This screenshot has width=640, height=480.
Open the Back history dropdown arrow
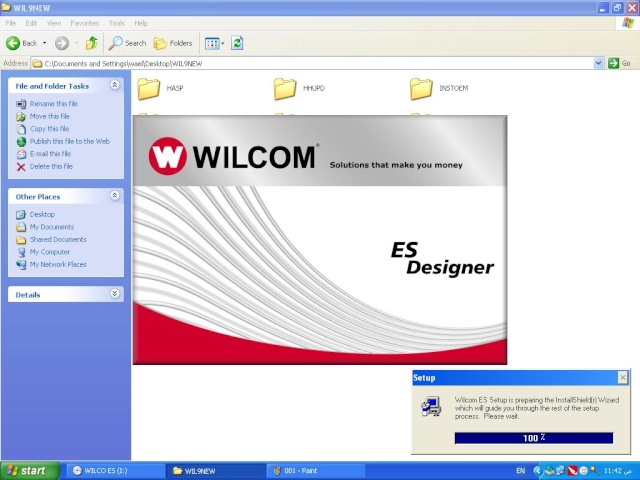[x=44, y=43]
